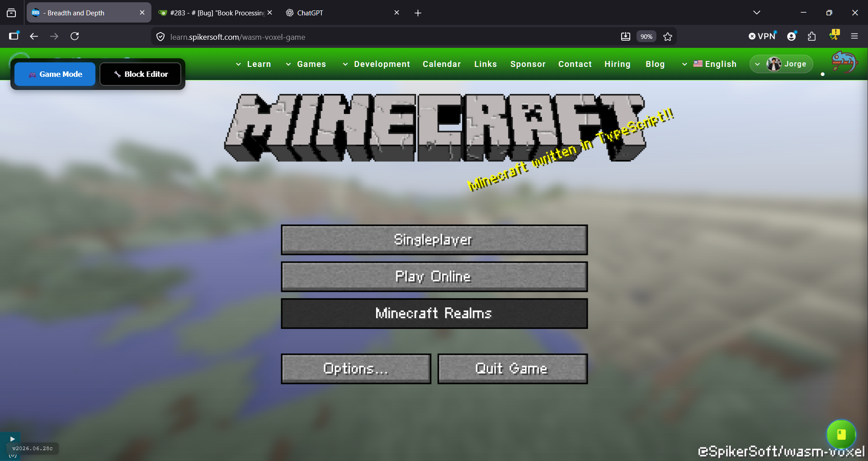The height and width of the screenshot is (461, 868).
Task: Open the browser hamburger menu
Action: point(854,36)
